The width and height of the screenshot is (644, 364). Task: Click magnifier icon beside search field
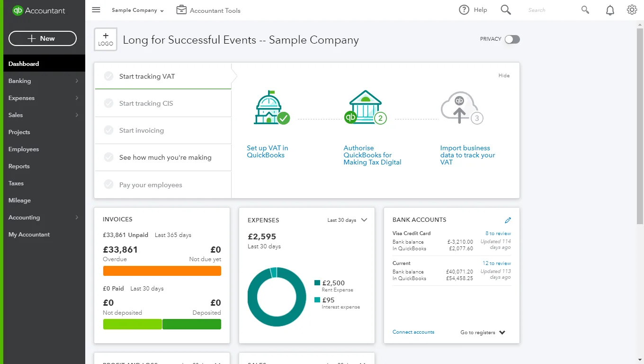[x=585, y=10]
